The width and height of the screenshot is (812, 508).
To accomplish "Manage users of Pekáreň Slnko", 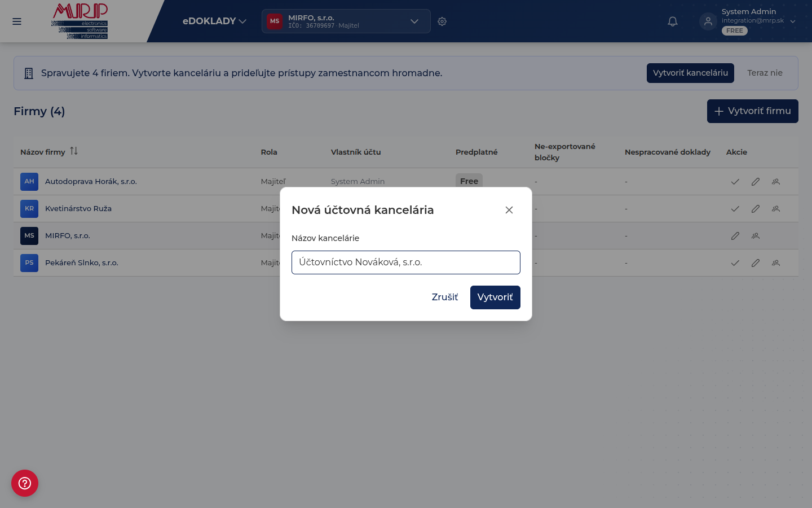I will (776, 263).
